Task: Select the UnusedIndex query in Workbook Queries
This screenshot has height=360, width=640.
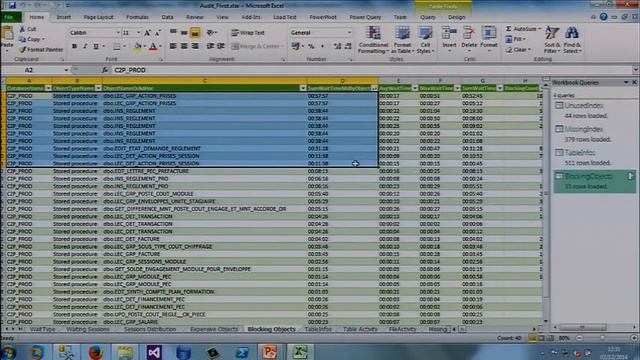Action: (583, 106)
